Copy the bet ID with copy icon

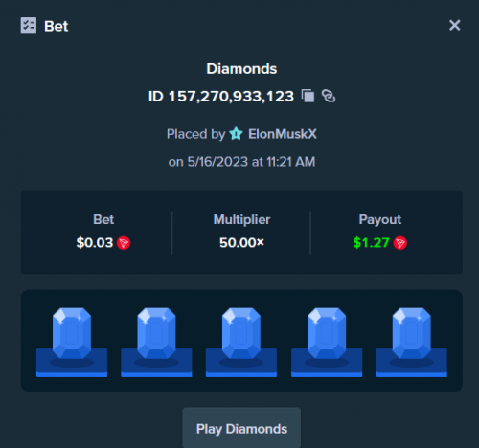(x=308, y=96)
